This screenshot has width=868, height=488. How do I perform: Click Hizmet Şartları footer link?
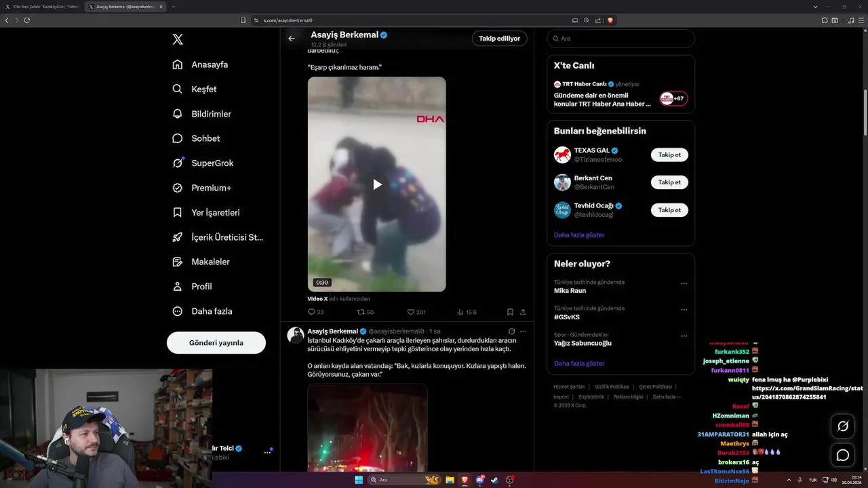pos(569,387)
